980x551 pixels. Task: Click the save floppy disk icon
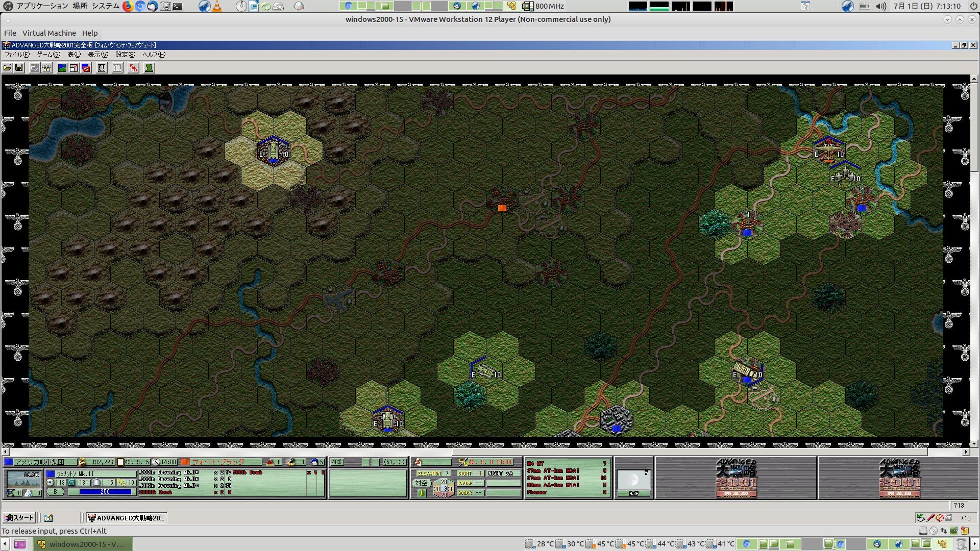(19, 68)
